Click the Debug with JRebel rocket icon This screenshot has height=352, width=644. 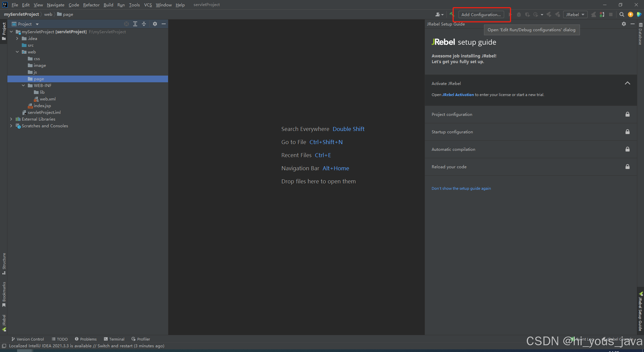click(x=557, y=14)
